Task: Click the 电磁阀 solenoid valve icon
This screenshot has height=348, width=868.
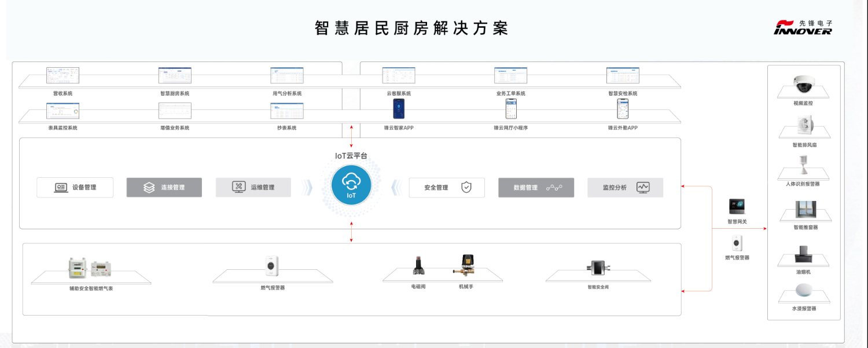Action: click(x=418, y=267)
